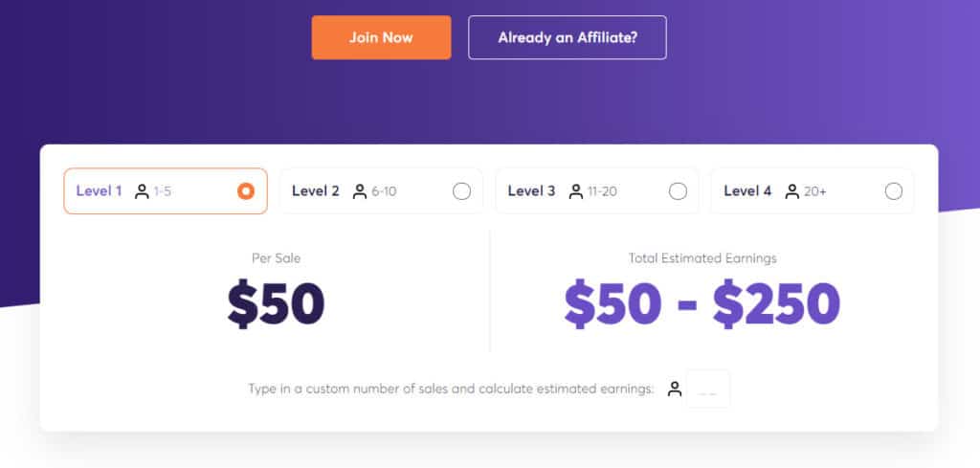Focus the custom number of sales input
This screenshot has width=980, height=468.
pos(708,390)
